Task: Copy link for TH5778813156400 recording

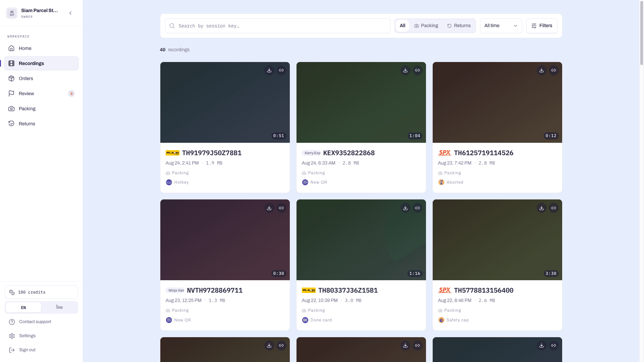Action: [553, 208]
